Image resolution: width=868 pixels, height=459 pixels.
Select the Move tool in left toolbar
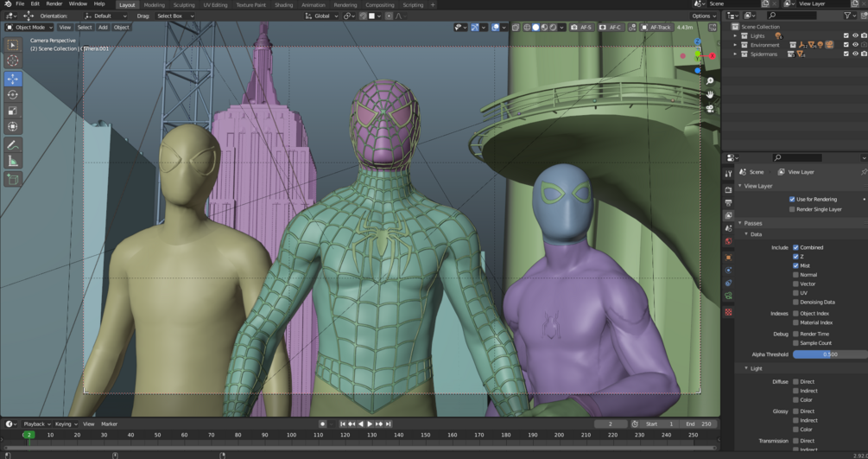tap(13, 79)
